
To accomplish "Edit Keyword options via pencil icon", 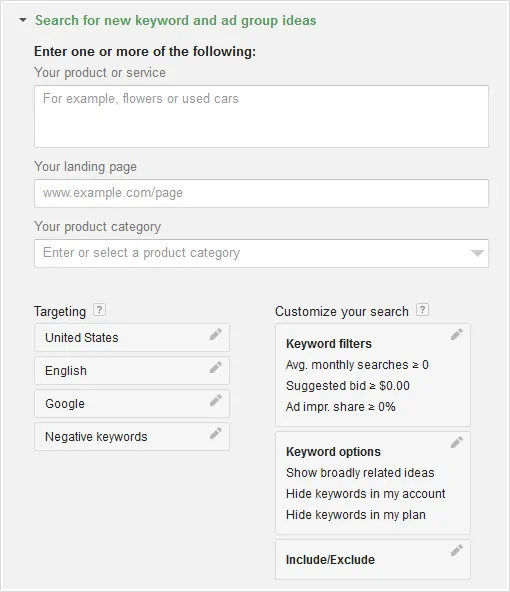I will tap(456, 442).
